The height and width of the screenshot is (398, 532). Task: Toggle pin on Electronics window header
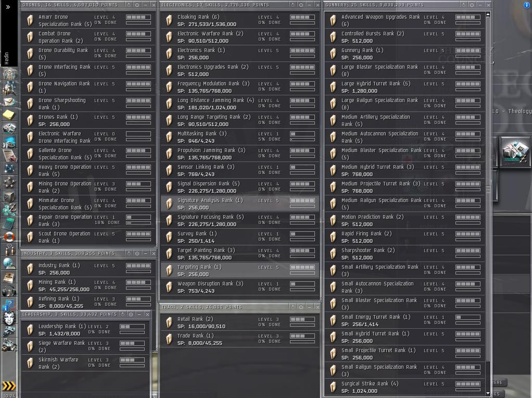(293, 5)
